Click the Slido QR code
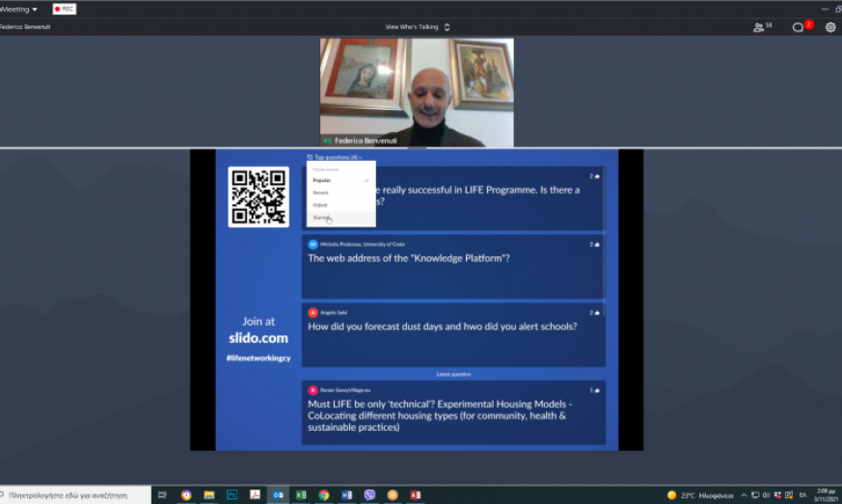The height and width of the screenshot is (504, 842). coord(258,197)
